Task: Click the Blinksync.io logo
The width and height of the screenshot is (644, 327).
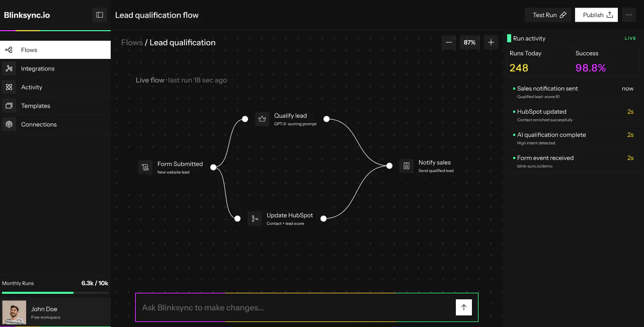Action: (27, 15)
